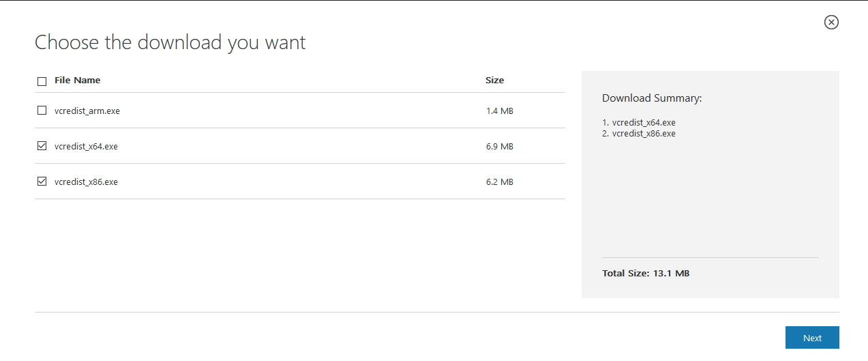Select the vcredist_x64.exe file name in the file table
The height and width of the screenshot is (361, 868).
[86, 146]
